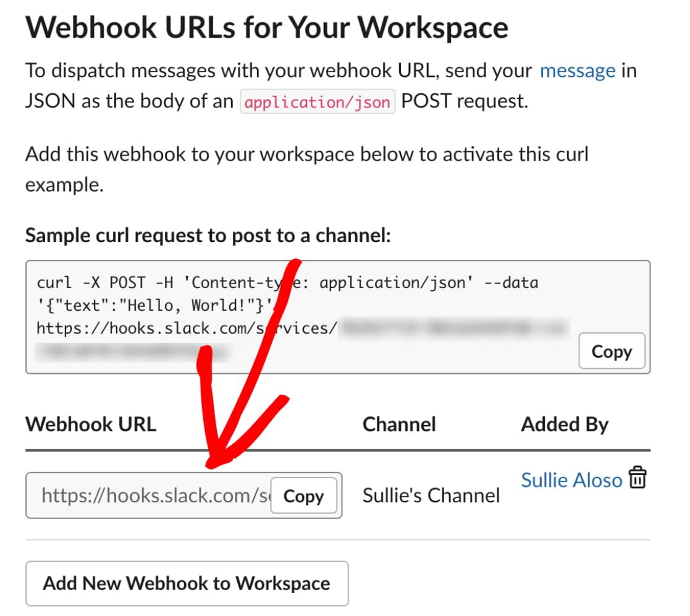Open the 'message' hyperlink
690x616 pixels.
click(578, 70)
